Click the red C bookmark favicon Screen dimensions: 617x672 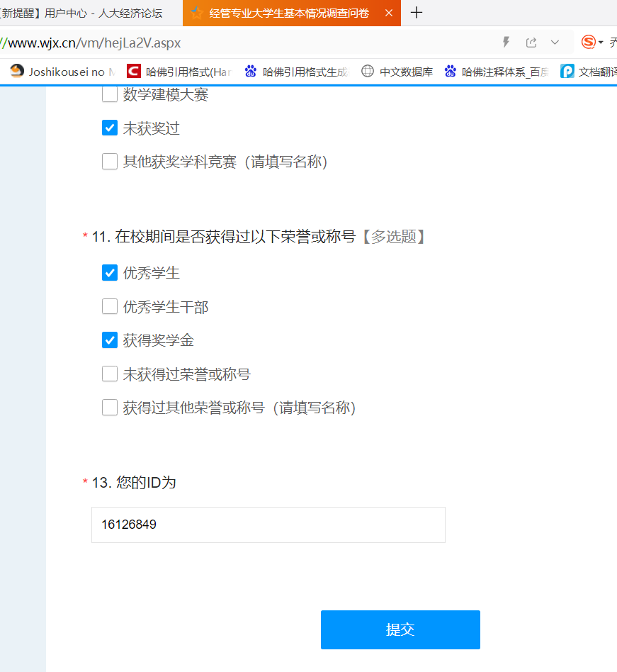point(134,71)
